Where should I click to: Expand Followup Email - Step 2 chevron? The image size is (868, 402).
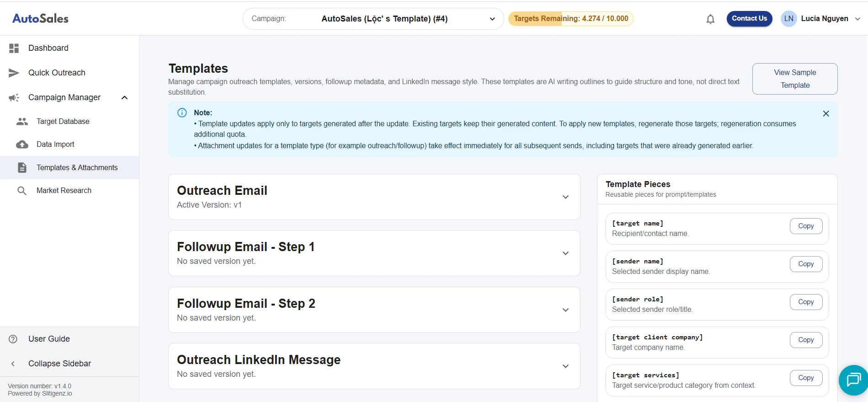pos(565,310)
